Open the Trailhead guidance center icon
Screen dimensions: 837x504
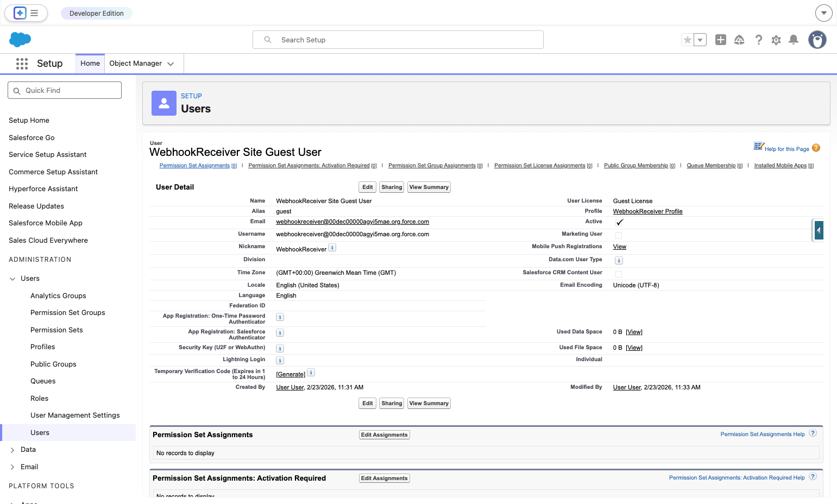point(739,40)
